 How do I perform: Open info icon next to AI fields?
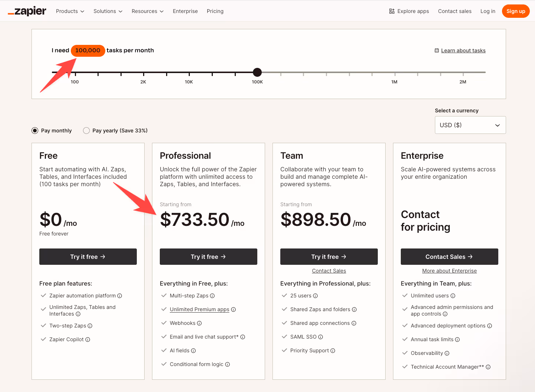pyautogui.click(x=194, y=350)
